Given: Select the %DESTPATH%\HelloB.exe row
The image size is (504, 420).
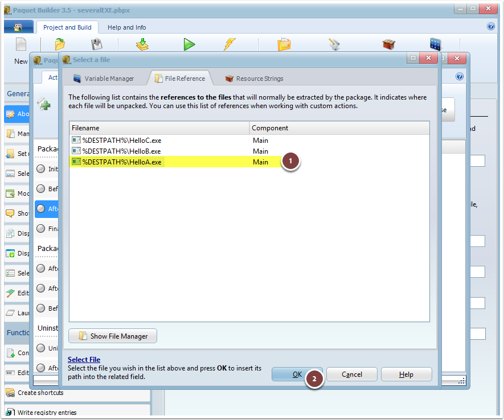Looking at the screenshot, I should [121, 151].
